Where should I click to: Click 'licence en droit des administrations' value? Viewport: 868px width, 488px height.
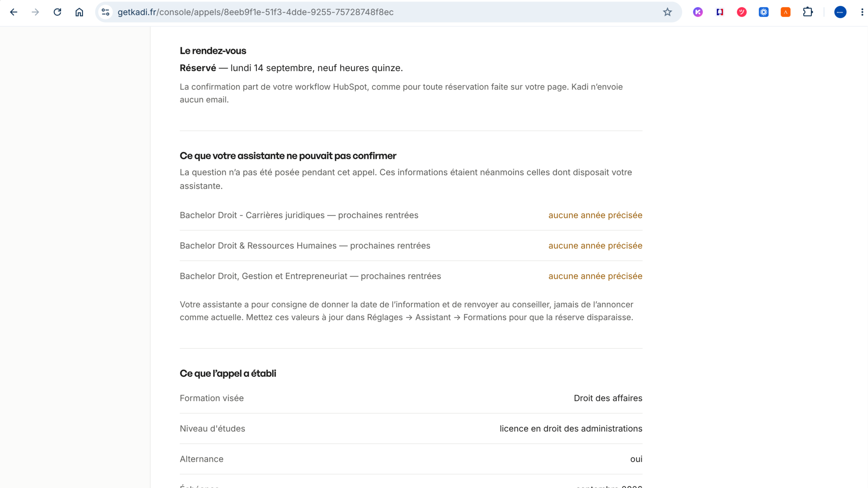571,429
